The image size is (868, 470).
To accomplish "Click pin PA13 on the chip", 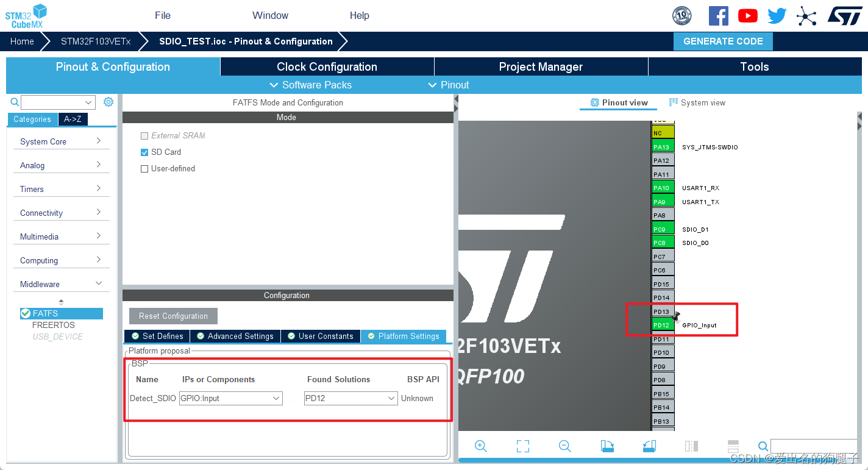I will pyautogui.click(x=663, y=147).
